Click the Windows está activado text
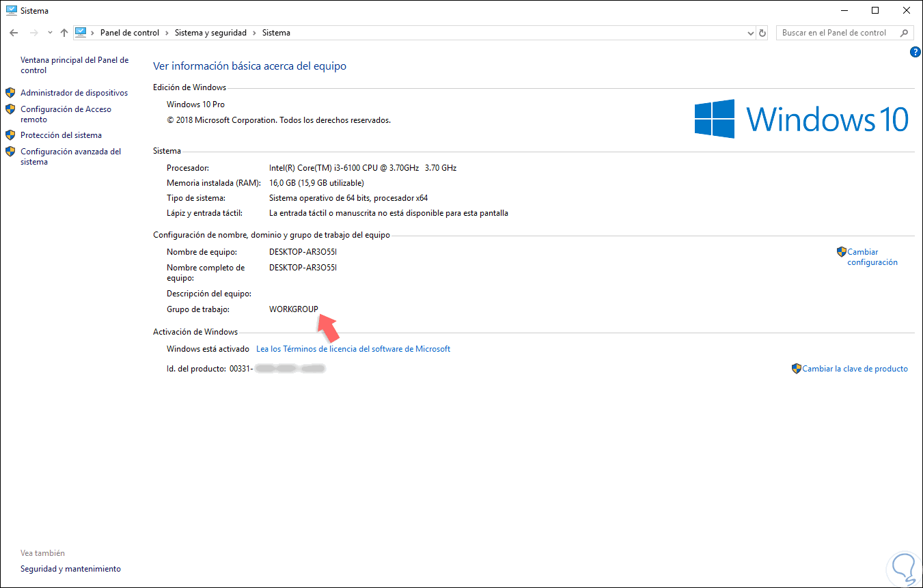This screenshot has height=588, width=923. [208, 349]
